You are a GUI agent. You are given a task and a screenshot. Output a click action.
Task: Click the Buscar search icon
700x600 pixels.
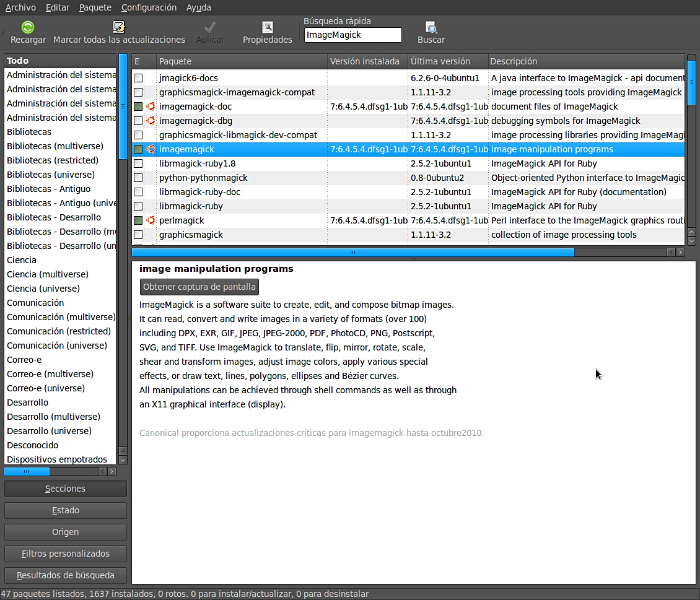pyautogui.click(x=431, y=28)
